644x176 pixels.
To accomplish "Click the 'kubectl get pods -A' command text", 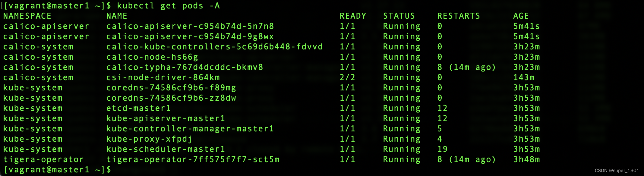I will (168, 6).
